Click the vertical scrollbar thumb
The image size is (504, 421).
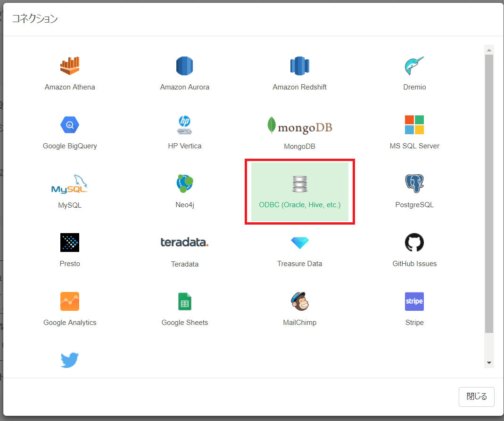(489, 194)
